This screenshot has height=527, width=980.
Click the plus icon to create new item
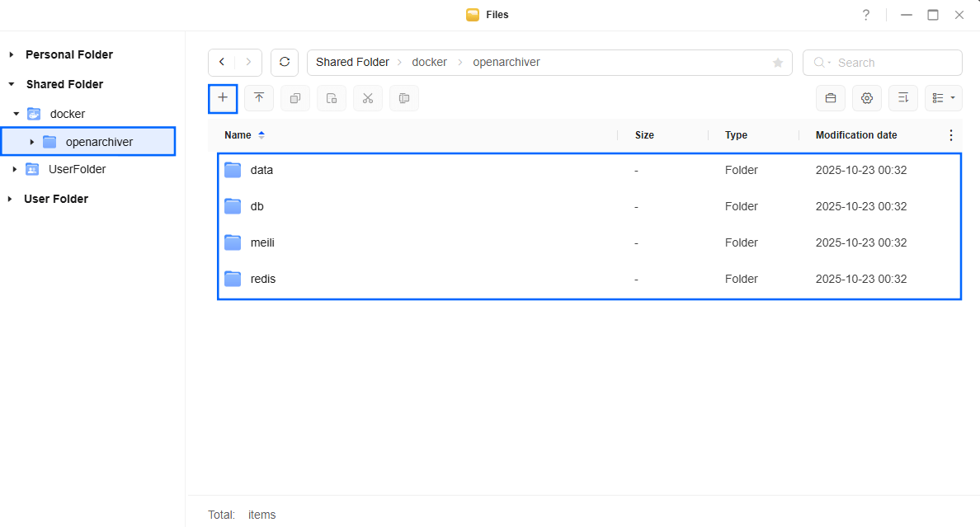pyautogui.click(x=223, y=98)
